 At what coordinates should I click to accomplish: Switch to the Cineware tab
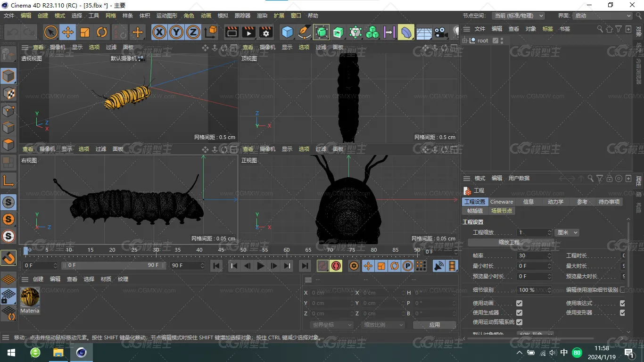tap(502, 202)
